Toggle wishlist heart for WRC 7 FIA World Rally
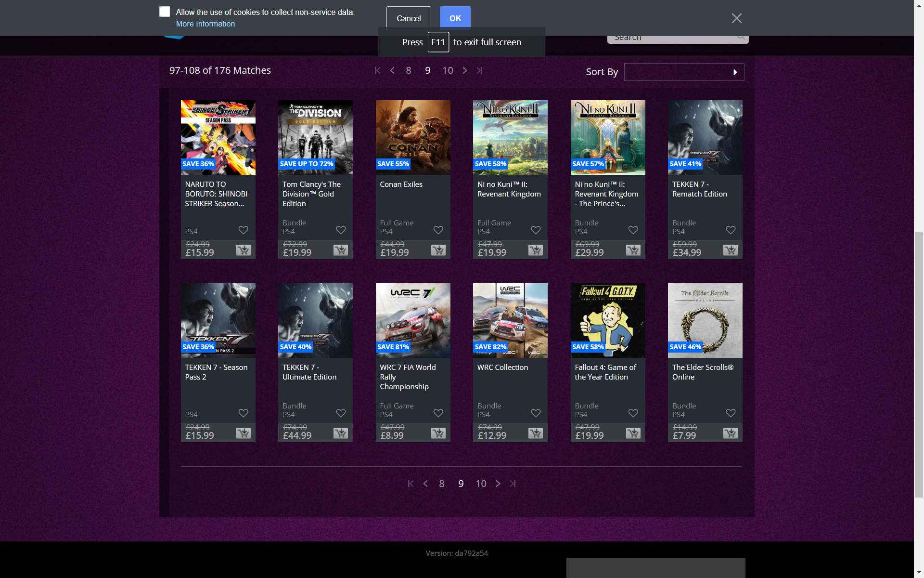Viewport: 924px width, 578px height. point(438,413)
